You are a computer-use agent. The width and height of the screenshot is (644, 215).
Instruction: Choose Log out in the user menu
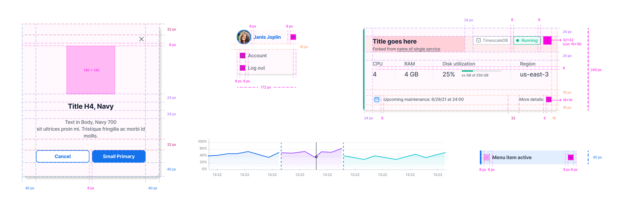tap(256, 68)
